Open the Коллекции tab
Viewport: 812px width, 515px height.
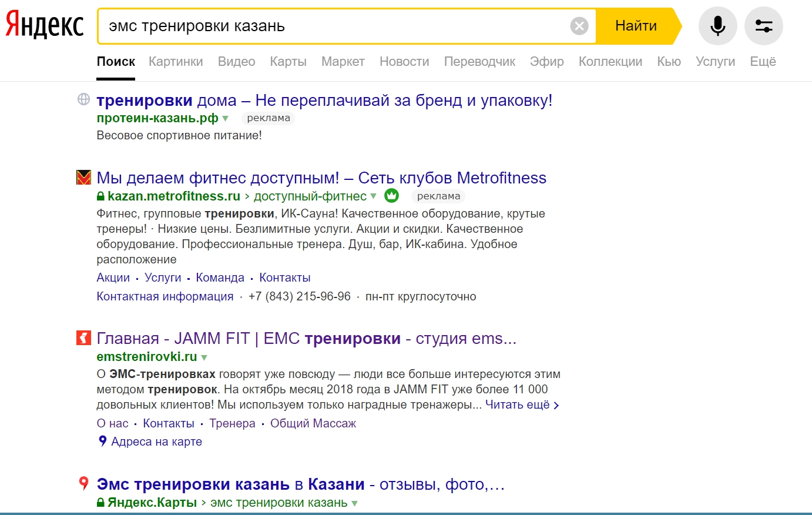(610, 62)
